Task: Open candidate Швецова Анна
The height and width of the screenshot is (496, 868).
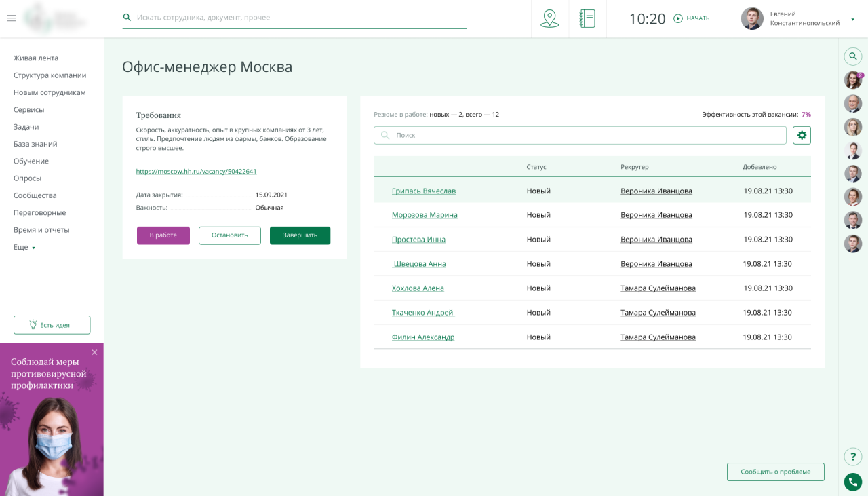Action: pos(419,264)
